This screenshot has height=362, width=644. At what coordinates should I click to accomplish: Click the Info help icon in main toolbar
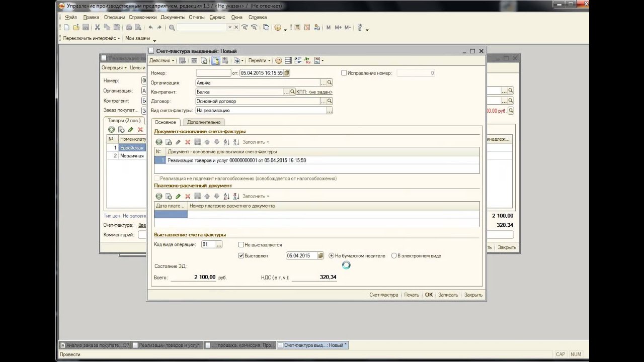click(278, 27)
